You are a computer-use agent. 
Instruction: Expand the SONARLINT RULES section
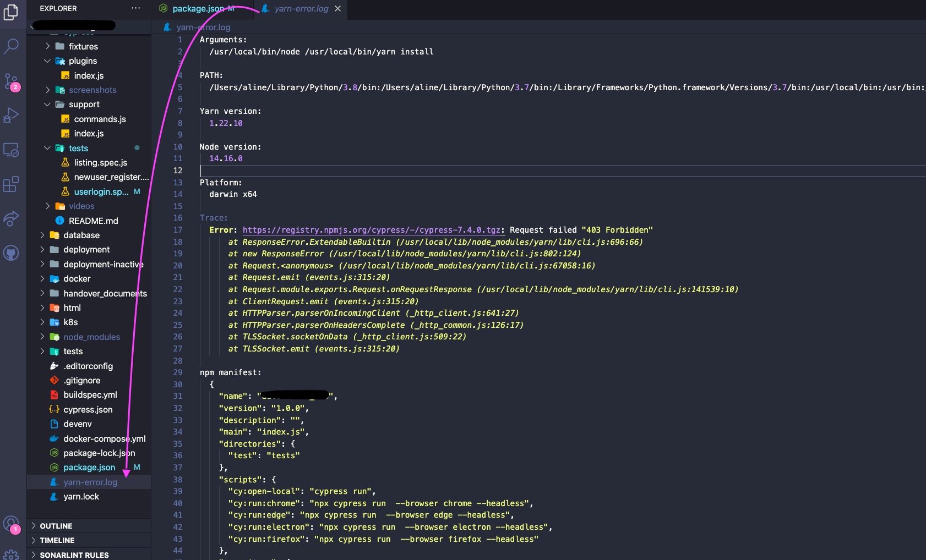[x=74, y=554]
